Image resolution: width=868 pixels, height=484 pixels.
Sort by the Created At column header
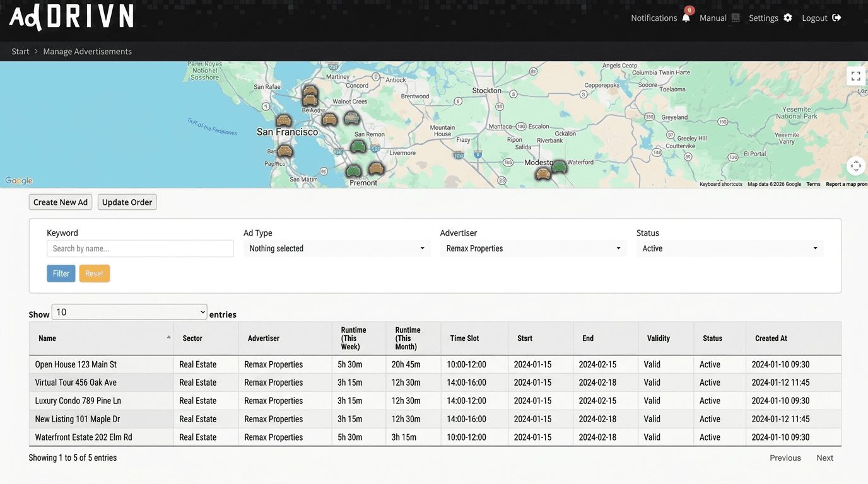pyautogui.click(x=794, y=338)
